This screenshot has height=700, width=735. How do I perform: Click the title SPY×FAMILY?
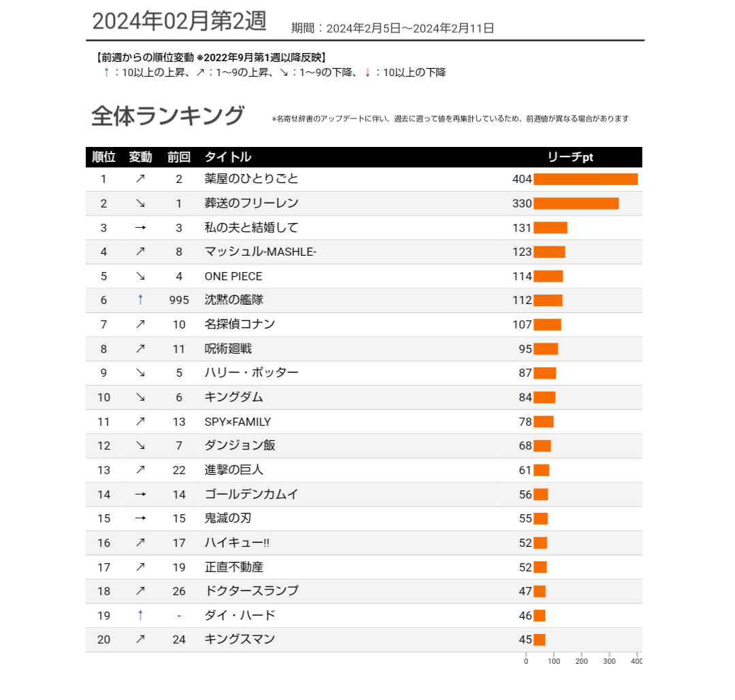click(238, 422)
